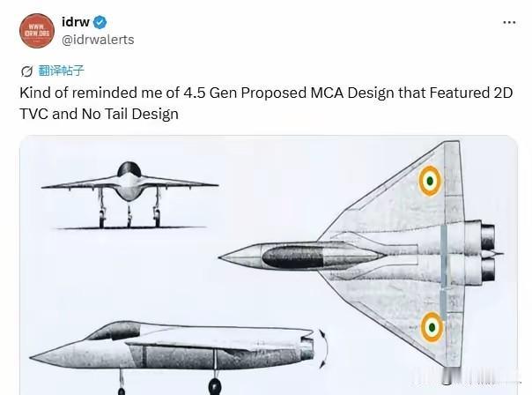Open the top view delta wing drawing
This screenshot has height=395, width=532.
361,254
